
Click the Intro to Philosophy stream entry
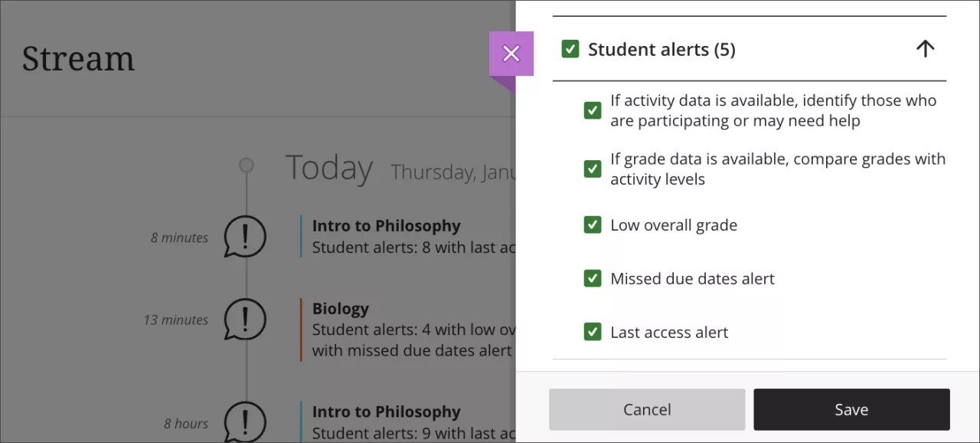coord(386,225)
